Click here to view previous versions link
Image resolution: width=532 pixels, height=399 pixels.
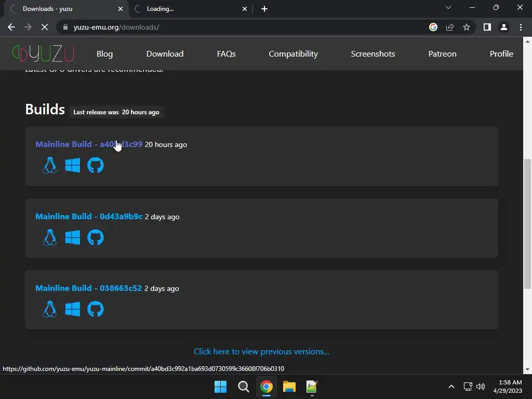261,352
